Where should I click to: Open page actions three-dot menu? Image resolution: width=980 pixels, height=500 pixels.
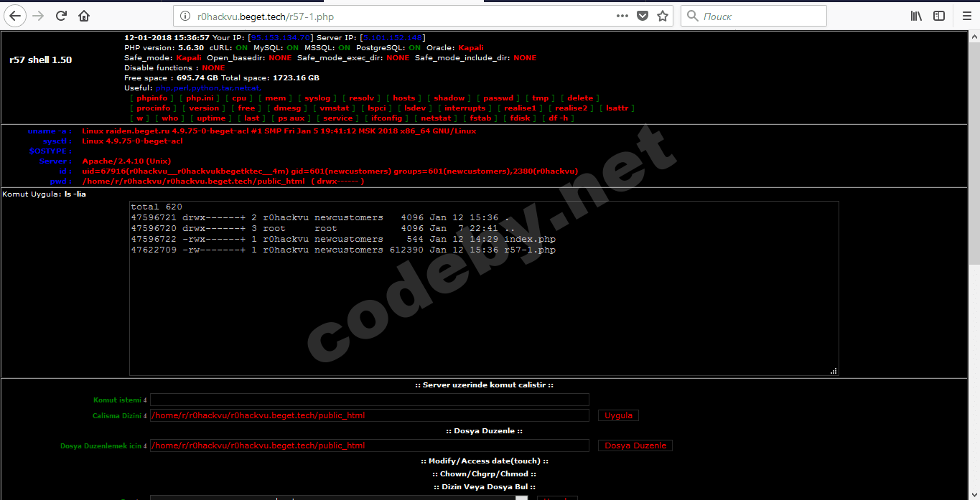tap(622, 16)
